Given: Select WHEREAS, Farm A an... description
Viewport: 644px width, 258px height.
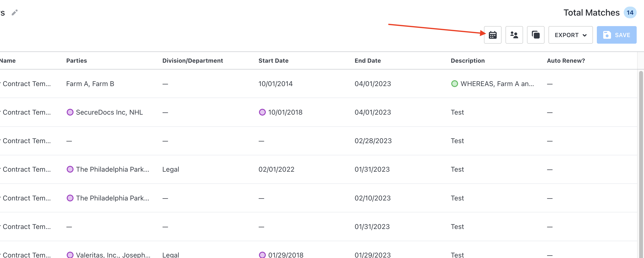Looking at the screenshot, I should click(497, 84).
